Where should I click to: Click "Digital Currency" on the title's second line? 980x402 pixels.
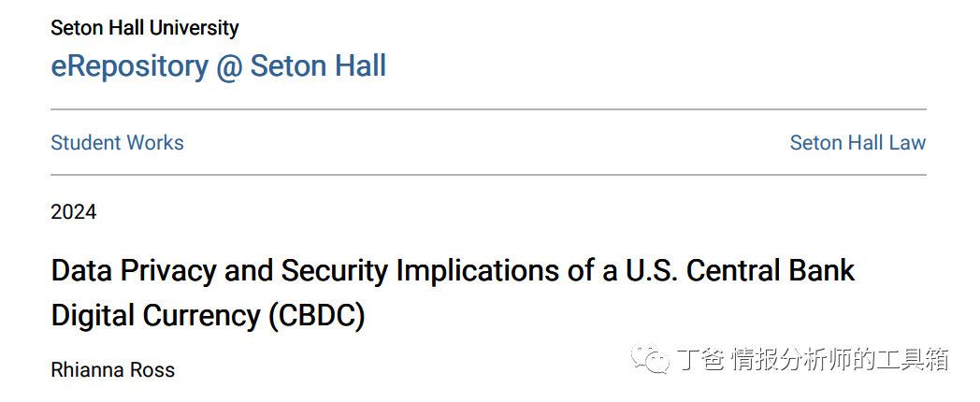tap(155, 316)
